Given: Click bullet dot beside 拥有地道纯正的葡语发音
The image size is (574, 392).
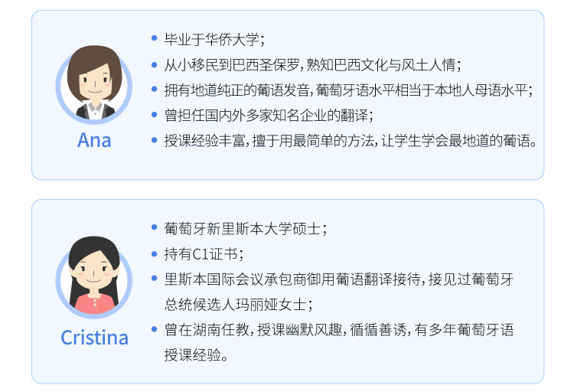Looking at the screenshot, I should (154, 90).
